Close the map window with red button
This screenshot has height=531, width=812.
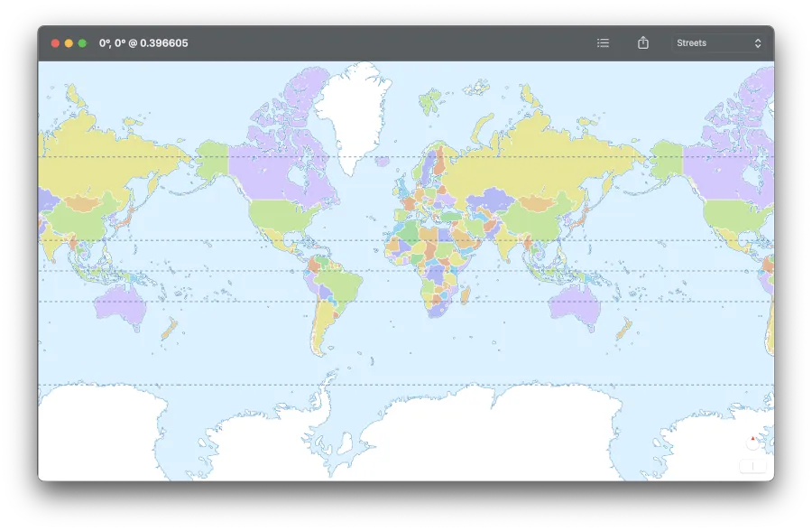coord(56,43)
